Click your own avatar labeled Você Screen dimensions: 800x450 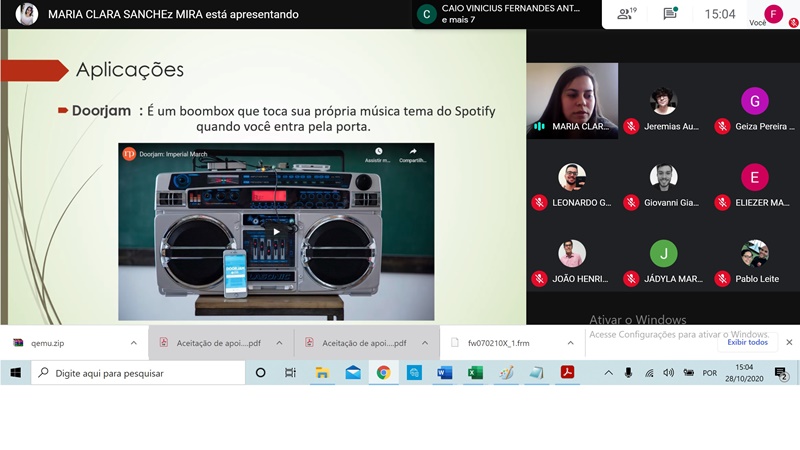tap(774, 14)
